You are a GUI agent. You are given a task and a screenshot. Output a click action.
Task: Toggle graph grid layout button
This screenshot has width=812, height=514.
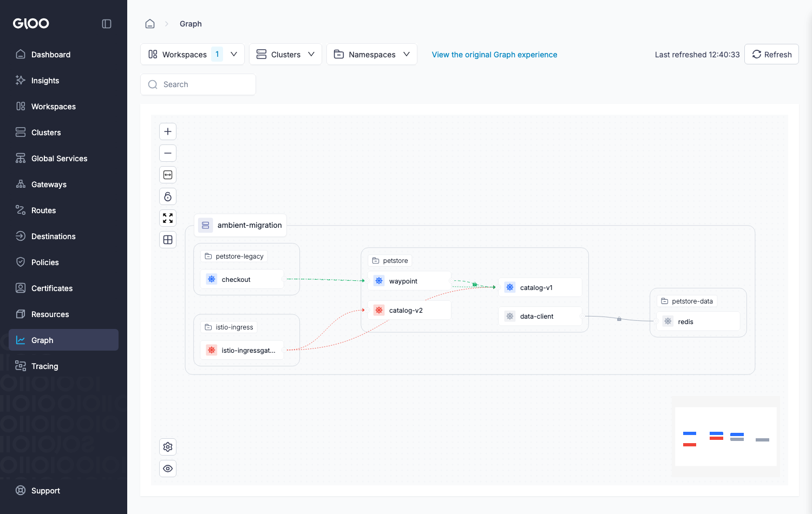point(168,240)
